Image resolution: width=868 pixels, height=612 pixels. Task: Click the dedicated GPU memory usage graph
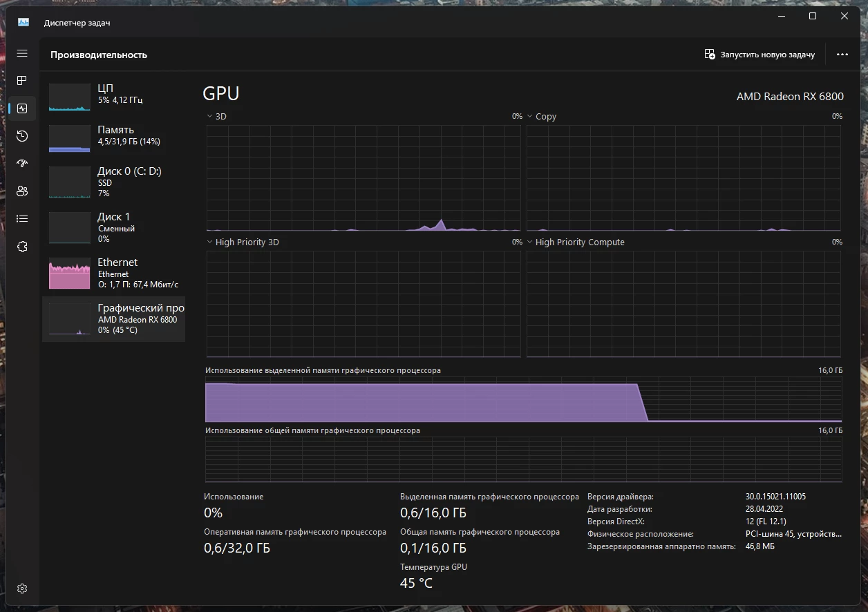point(523,399)
